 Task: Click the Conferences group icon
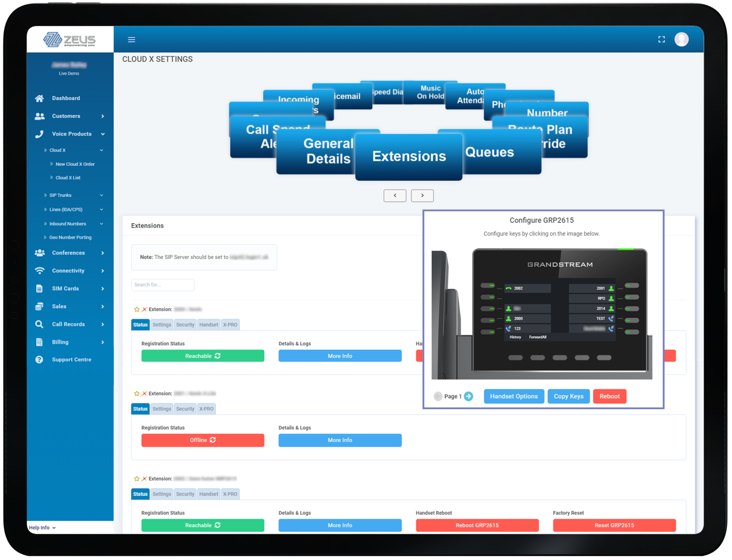point(39,253)
